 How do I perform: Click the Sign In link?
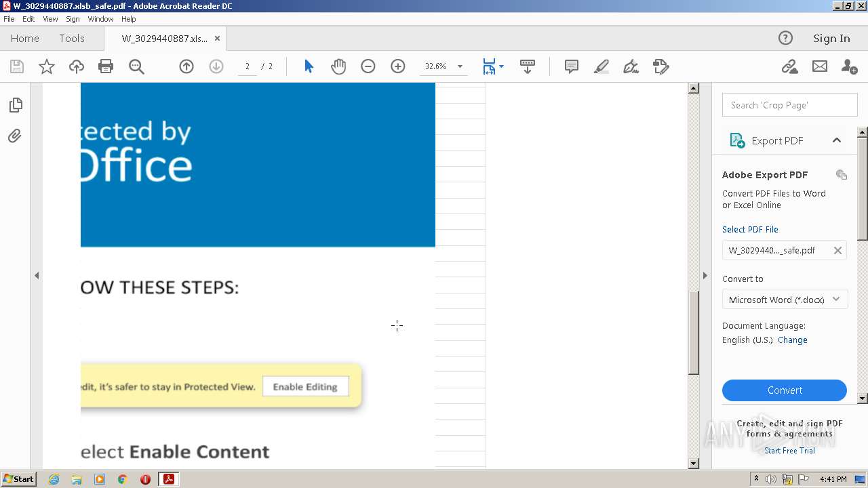(831, 39)
